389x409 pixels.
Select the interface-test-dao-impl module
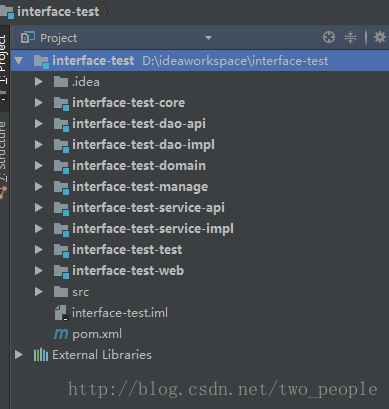pos(143,145)
